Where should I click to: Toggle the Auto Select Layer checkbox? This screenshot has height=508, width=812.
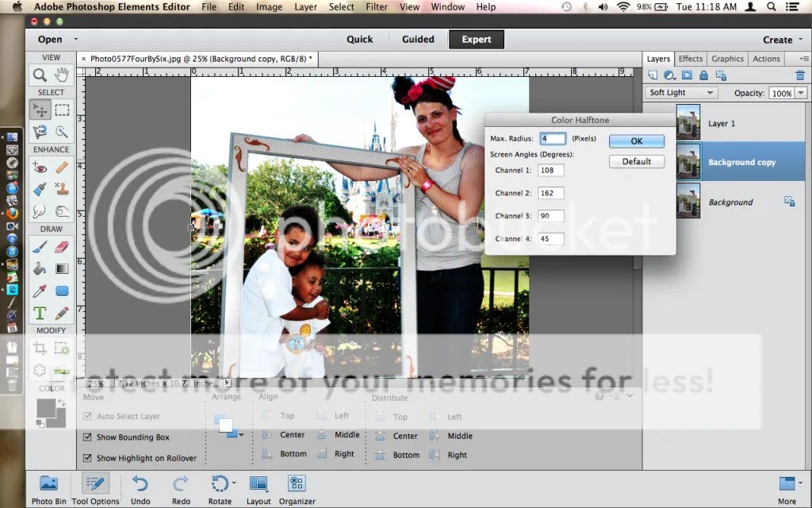click(87, 416)
